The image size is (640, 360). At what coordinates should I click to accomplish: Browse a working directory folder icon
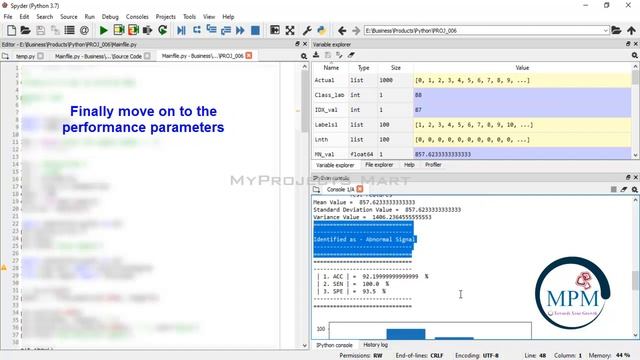(x=616, y=30)
